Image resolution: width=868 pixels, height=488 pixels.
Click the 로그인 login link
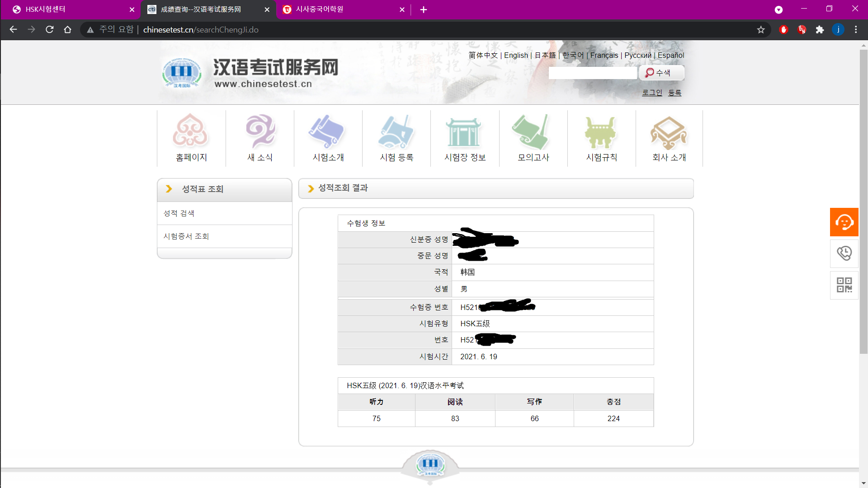[652, 93]
